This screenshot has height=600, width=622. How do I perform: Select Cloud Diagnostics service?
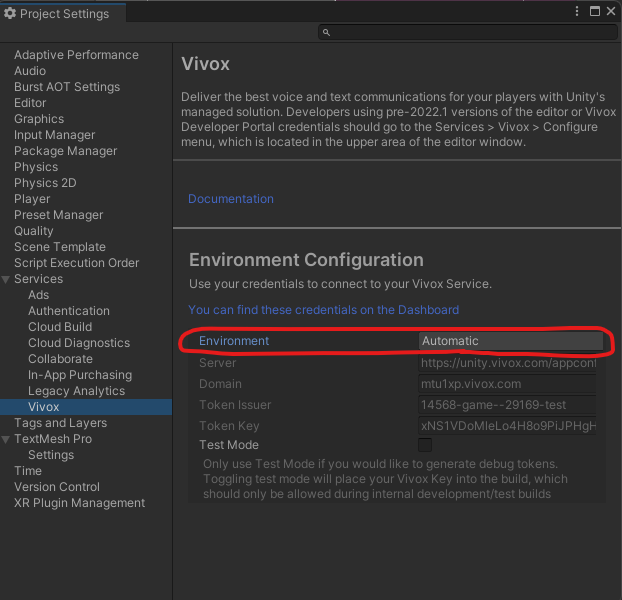pos(79,343)
